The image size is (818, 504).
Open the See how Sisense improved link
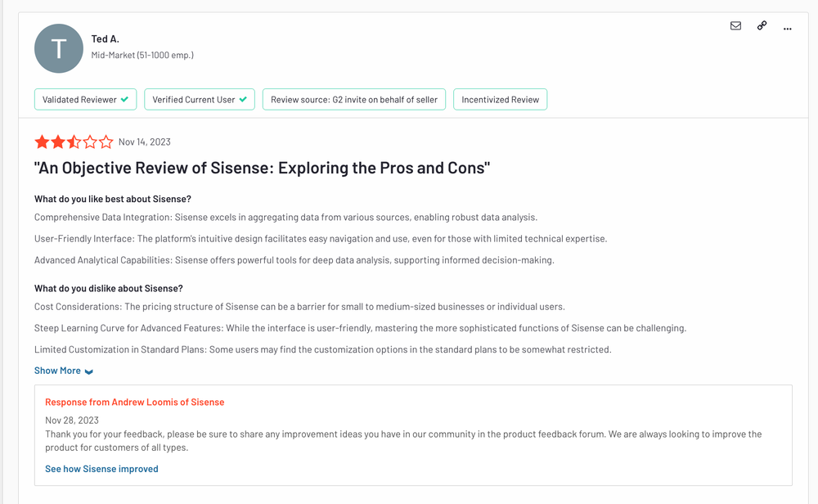pos(101,468)
